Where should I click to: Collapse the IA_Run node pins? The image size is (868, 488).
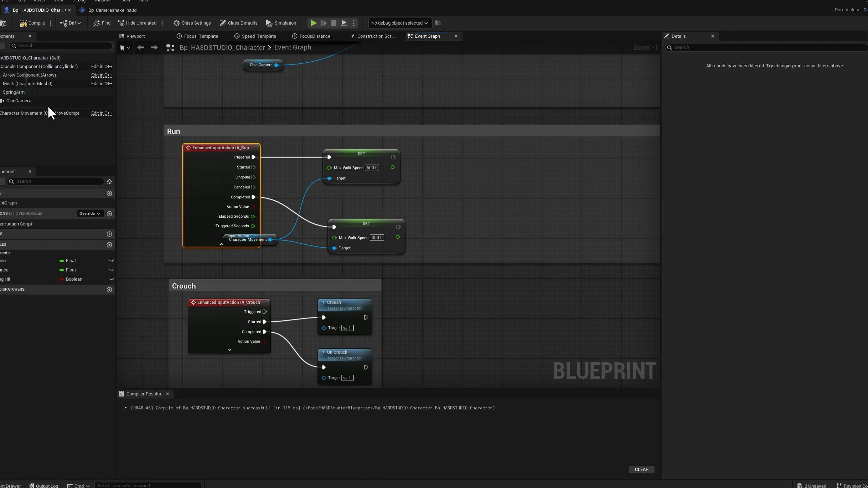tap(221, 244)
